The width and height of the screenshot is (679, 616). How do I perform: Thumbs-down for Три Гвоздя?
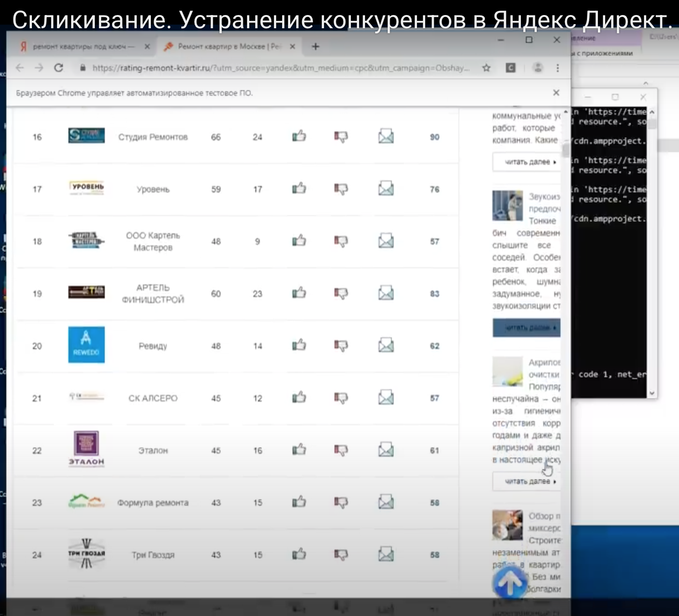pos(341,555)
